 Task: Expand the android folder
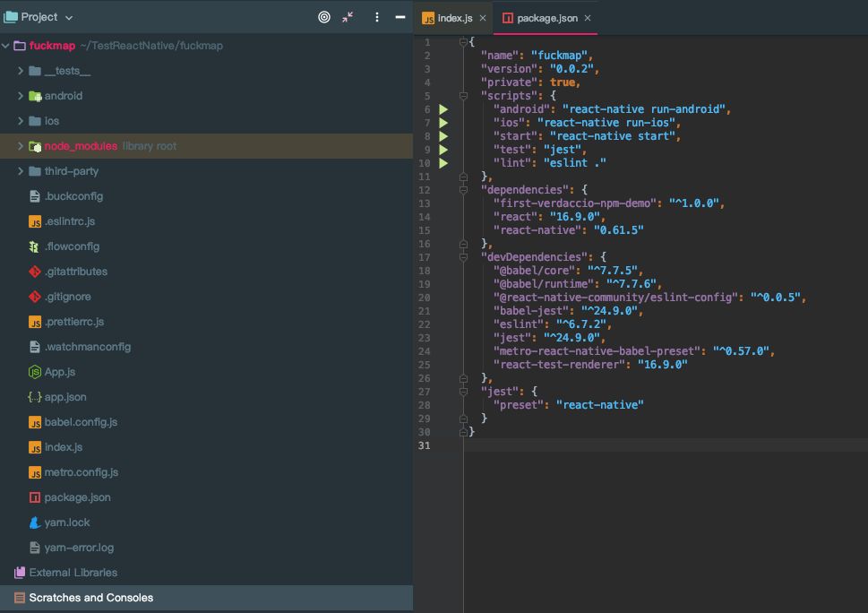click(x=21, y=96)
